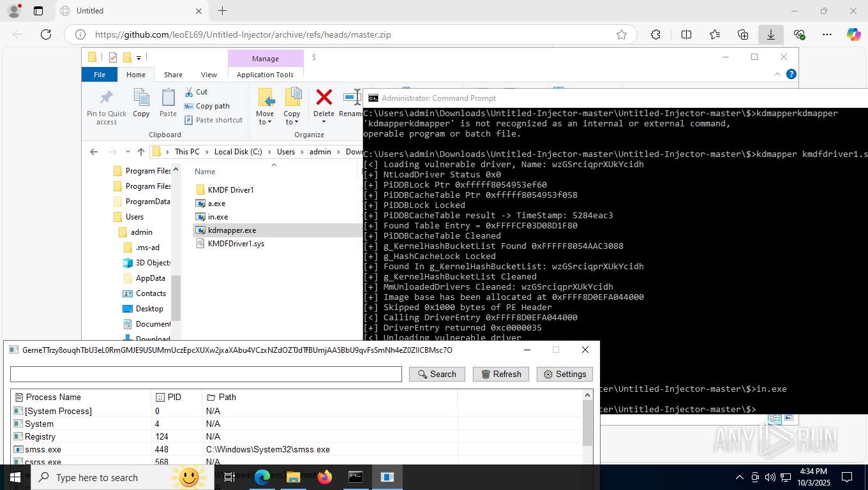Viewport: 868px width, 490px height.
Task: Select KMDF Driver1 folder in Explorer
Action: tap(230, 189)
